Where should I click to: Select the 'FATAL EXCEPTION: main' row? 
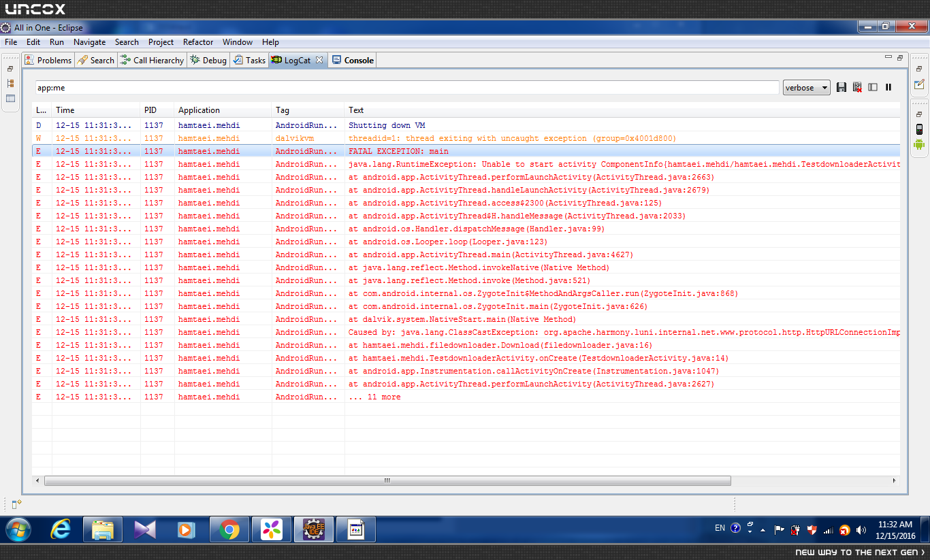pos(466,151)
